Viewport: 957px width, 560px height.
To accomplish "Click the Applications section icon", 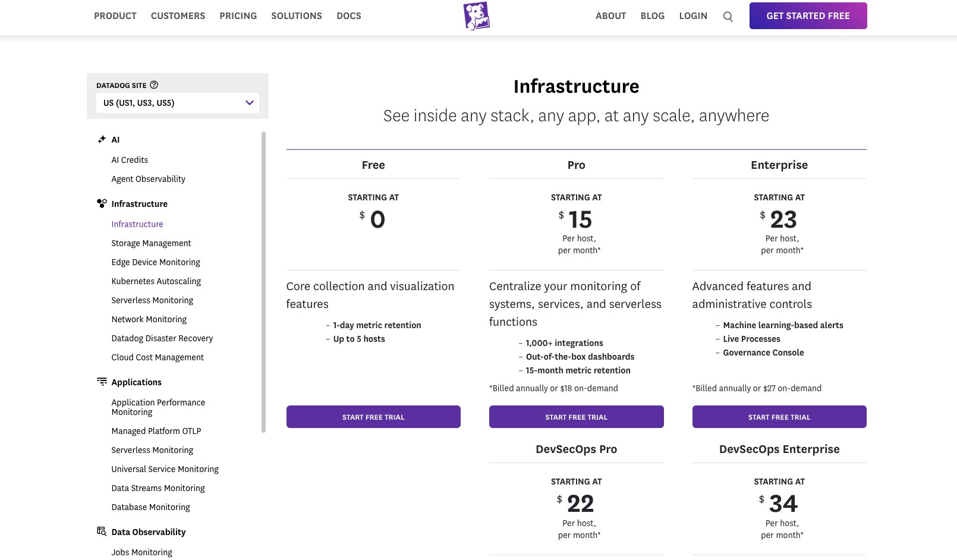I will pos(102,382).
